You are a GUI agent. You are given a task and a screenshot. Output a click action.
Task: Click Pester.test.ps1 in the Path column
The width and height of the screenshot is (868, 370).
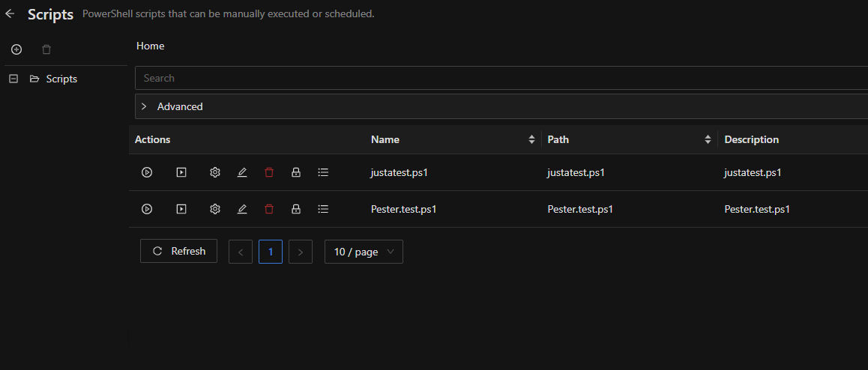click(581, 209)
